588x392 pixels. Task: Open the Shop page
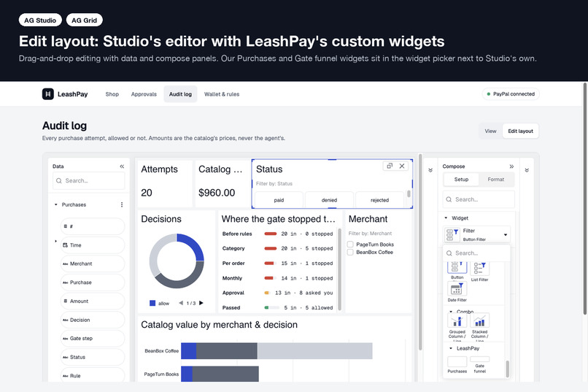coord(112,94)
